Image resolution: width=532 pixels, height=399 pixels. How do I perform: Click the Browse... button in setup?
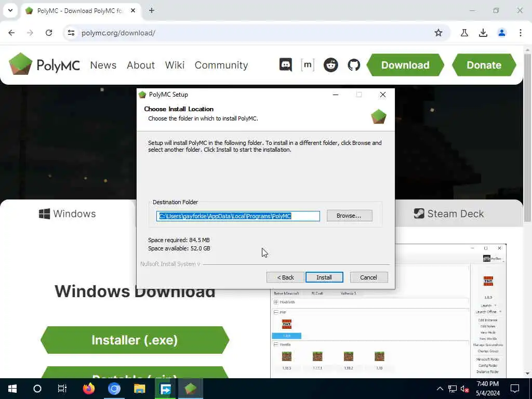349,216
